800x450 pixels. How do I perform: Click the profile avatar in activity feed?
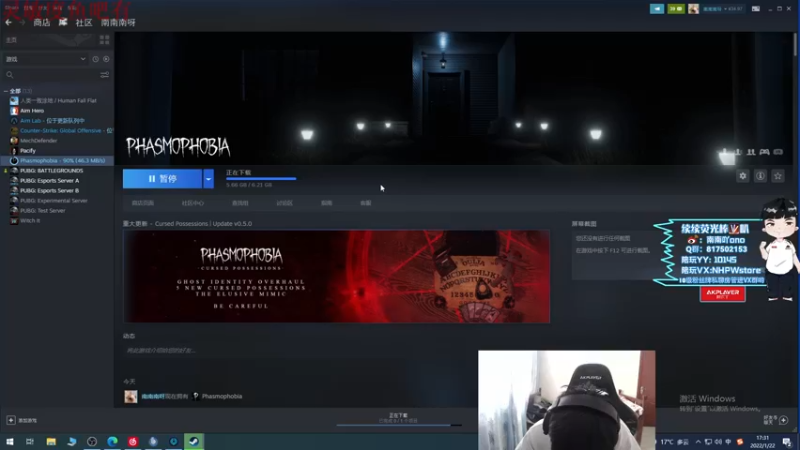click(131, 396)
